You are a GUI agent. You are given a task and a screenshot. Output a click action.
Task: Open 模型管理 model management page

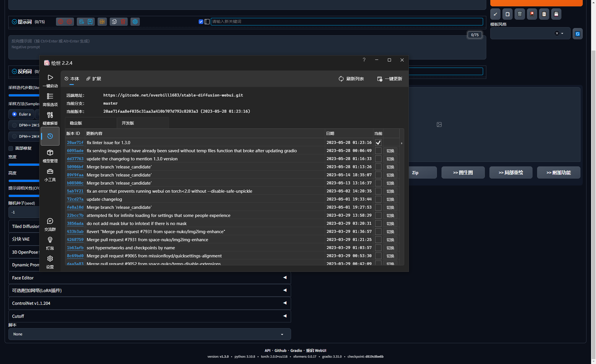tap(50, 156)
